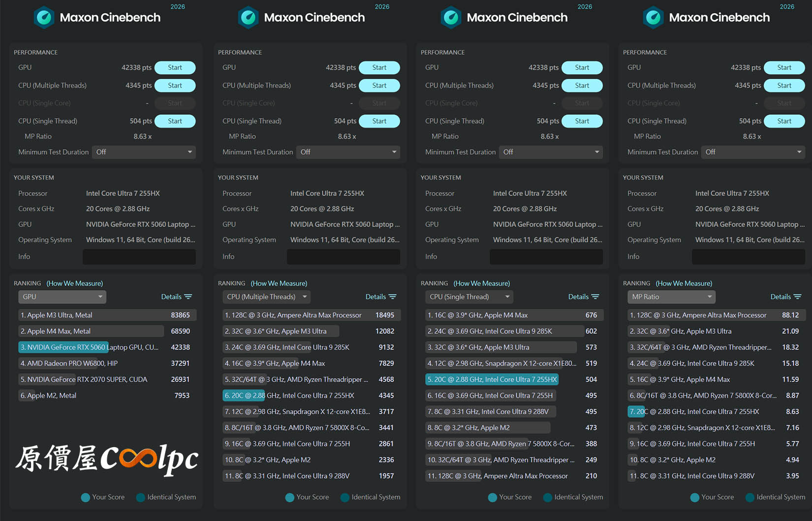Click the Cinebench logo above the MP Ratio ranking panel
812x521 pixels.
pyautogui.click(x=653, y=18)
